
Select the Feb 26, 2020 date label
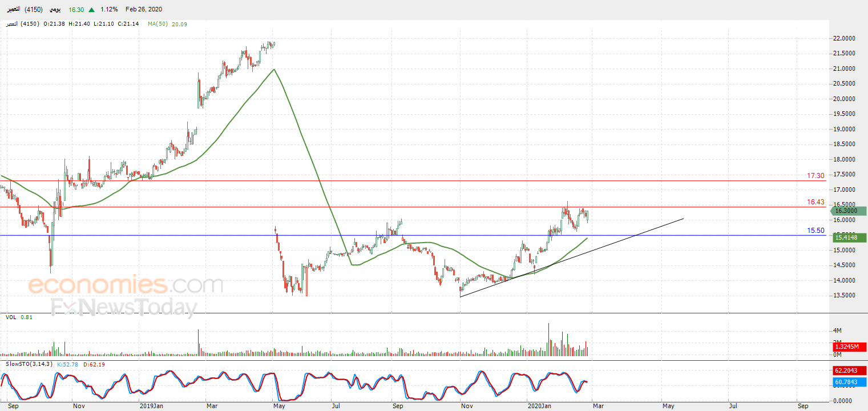click(144, 10)
